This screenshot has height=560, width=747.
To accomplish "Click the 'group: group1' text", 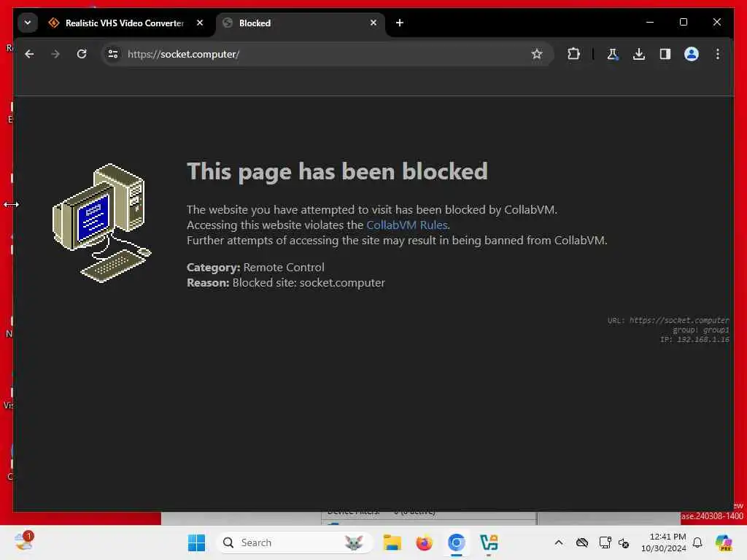I will coord(700,330).
